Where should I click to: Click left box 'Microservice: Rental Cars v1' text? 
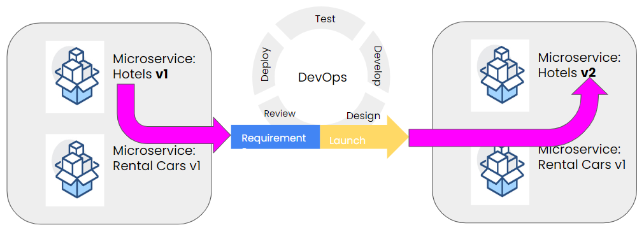coord(157,159)
